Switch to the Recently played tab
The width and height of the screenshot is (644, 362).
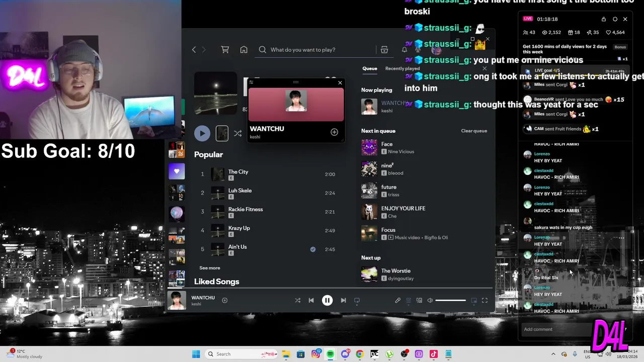coord(402,68)
